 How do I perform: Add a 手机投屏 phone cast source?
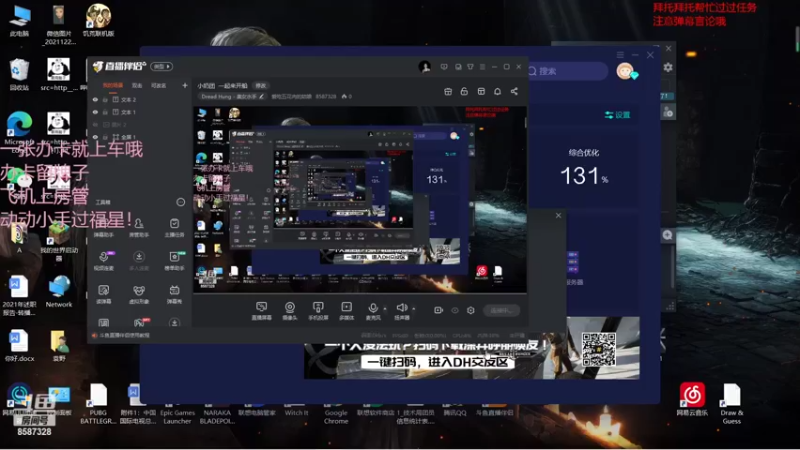tap(318, 311)
